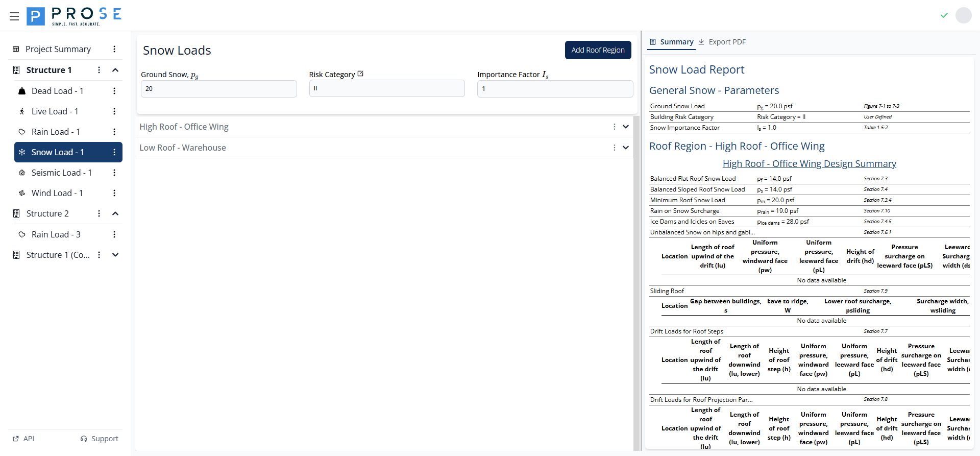Switch to the Summary tab
This screenshot has height=456, width=980.
pyautogui.click(x=671, y=42)
